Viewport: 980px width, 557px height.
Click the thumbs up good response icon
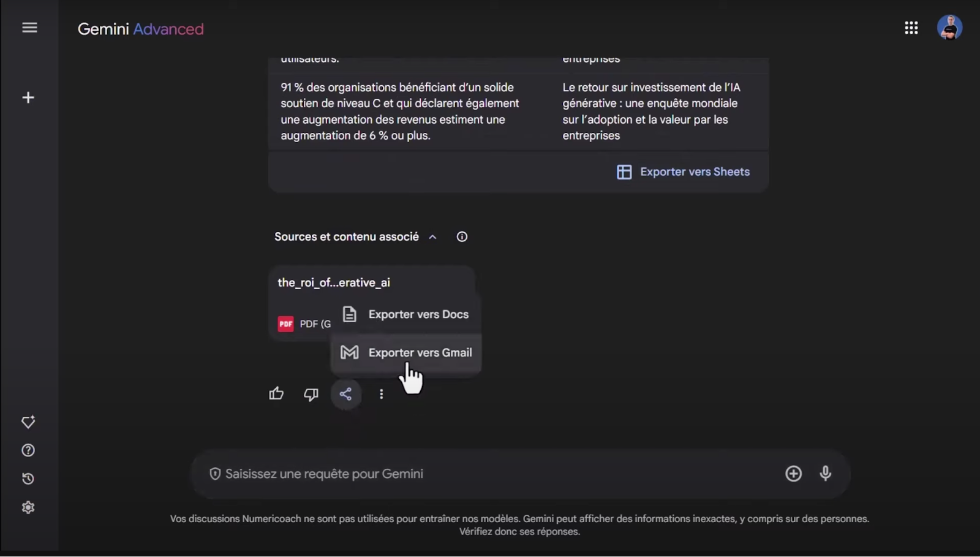coord(276,394)
